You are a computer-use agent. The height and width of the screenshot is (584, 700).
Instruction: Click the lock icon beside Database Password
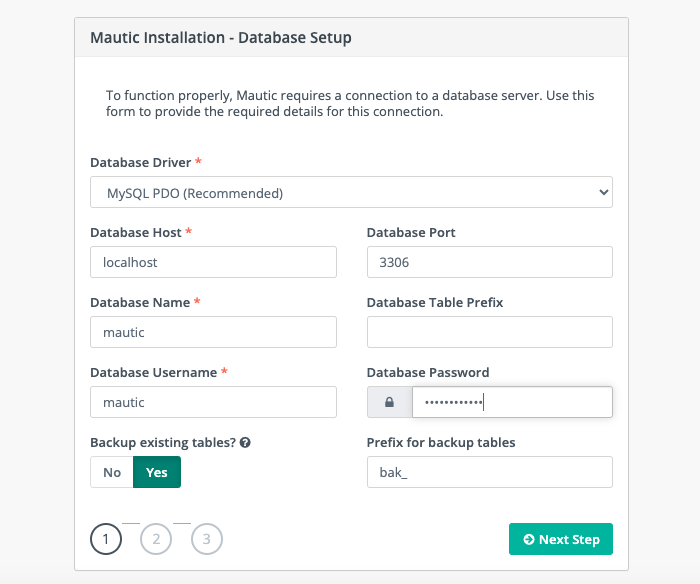(x=389, y=402)
